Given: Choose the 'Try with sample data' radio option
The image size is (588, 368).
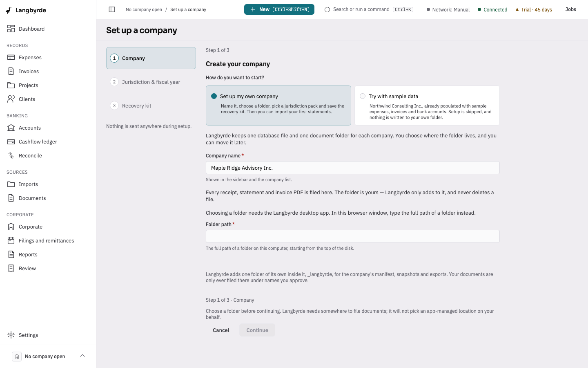Looking at the screenshot, I should tap(363, 96).
